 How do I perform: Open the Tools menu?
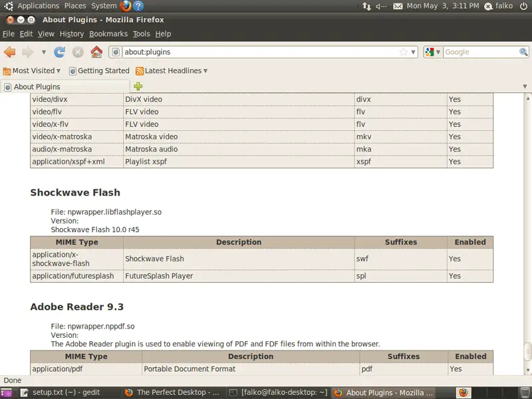tap(141, 34)
